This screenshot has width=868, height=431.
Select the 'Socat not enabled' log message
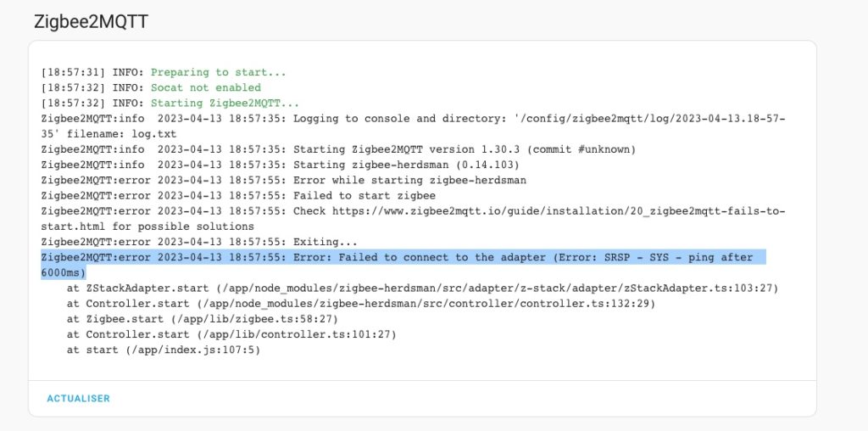[205, 87]
